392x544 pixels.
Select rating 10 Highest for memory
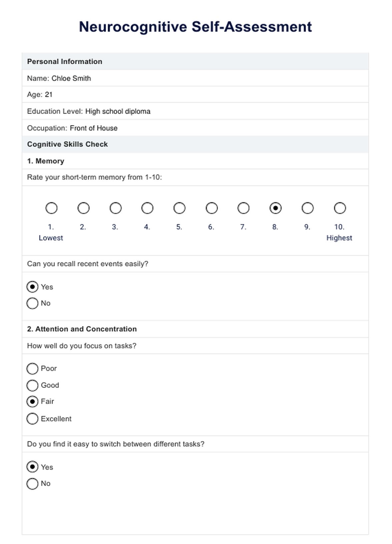[340, 208]
